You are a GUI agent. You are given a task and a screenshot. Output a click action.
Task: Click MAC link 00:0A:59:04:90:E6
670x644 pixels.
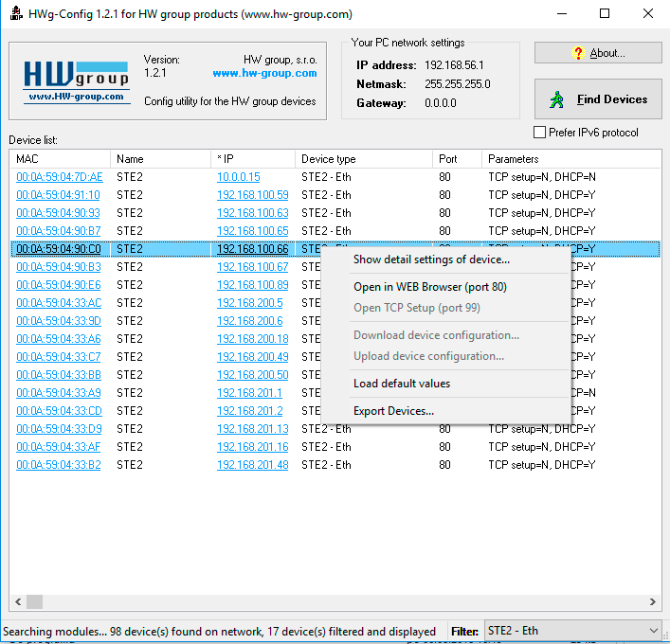[59, 285]
